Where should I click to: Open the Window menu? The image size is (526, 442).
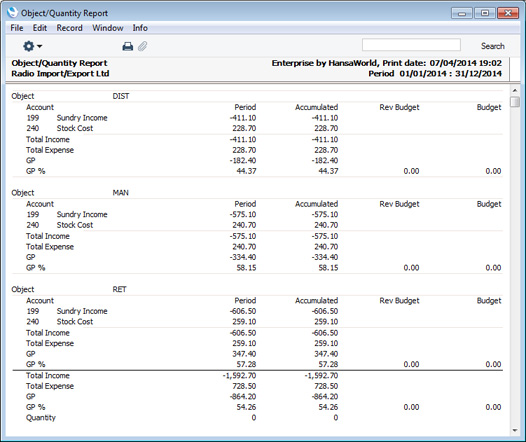coord(108,28)
